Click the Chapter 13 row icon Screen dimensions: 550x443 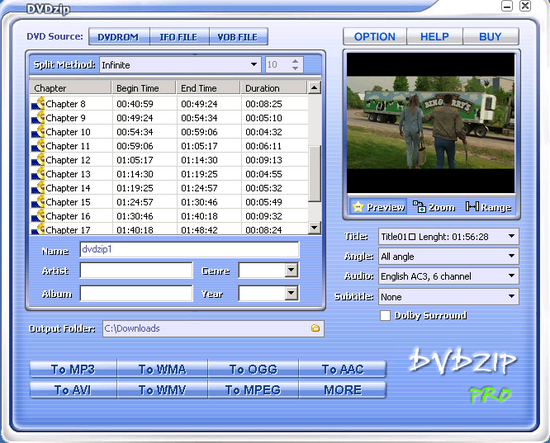pos(38,174)
